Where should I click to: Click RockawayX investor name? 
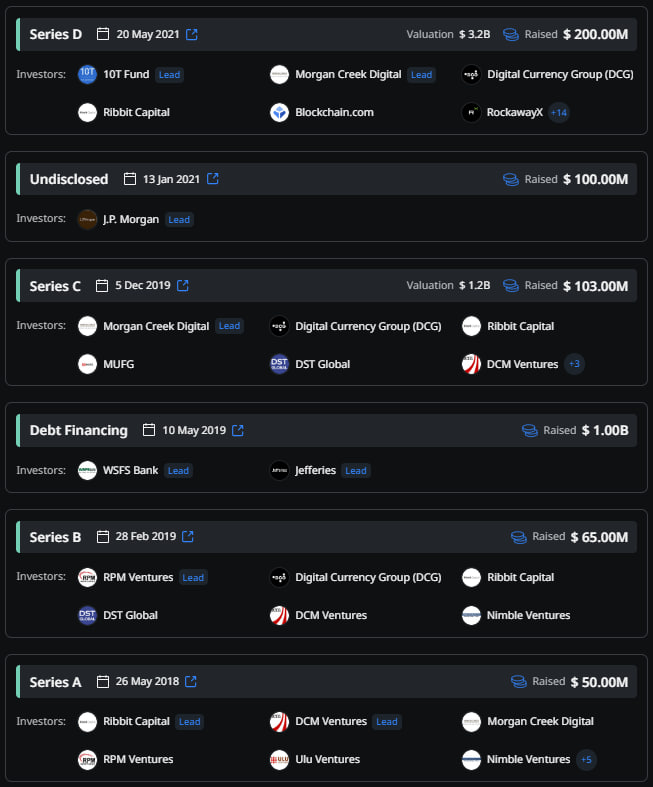tap(515, 112)
